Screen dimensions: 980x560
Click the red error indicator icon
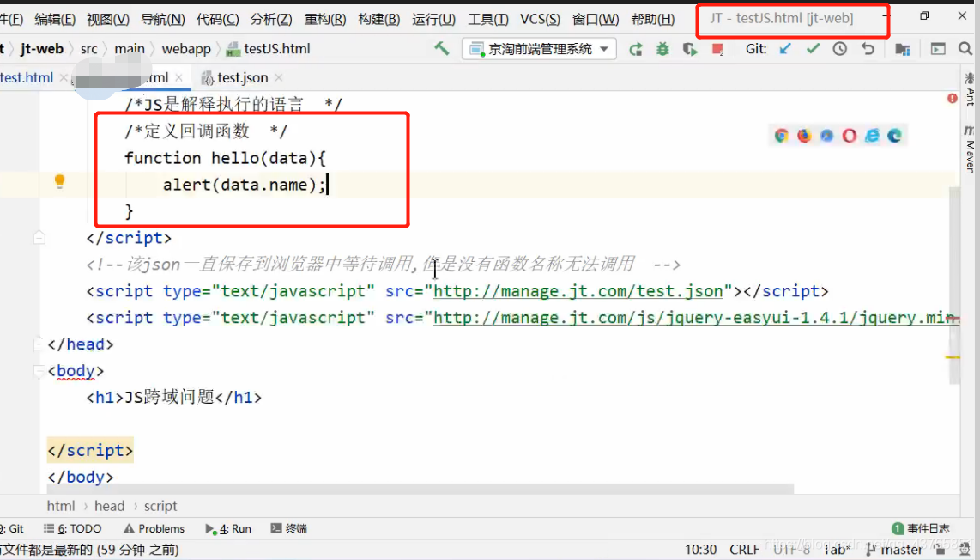tap(952, 98)
